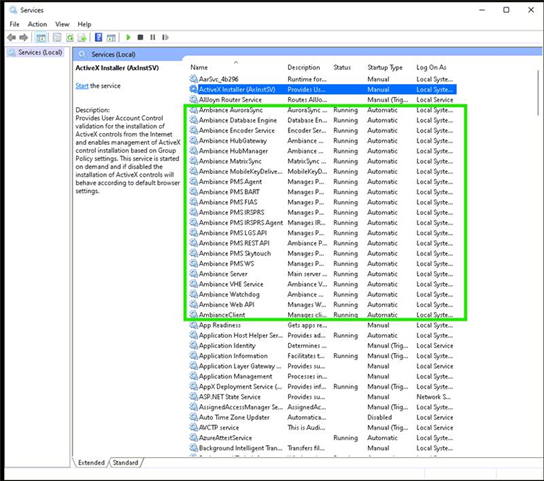Select the Ambiance HubManager service
544x481 pixels.
(x=323, y=151)
